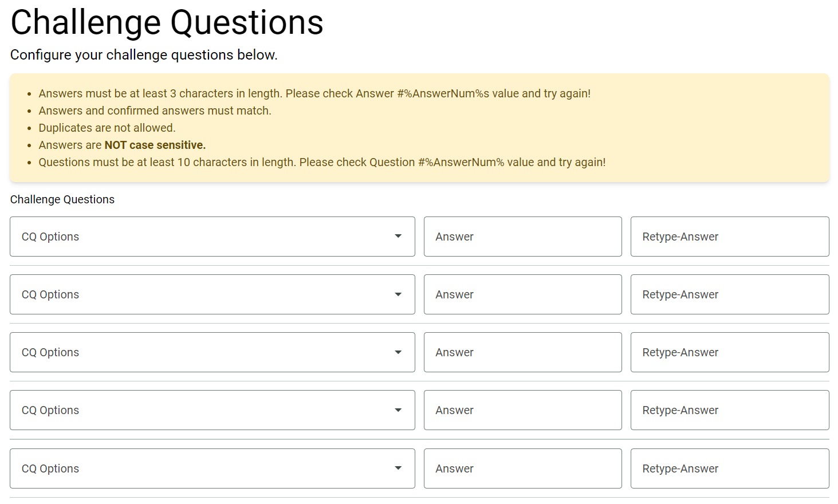
Task: Click the fourth row Answer input
Action: 522,410
